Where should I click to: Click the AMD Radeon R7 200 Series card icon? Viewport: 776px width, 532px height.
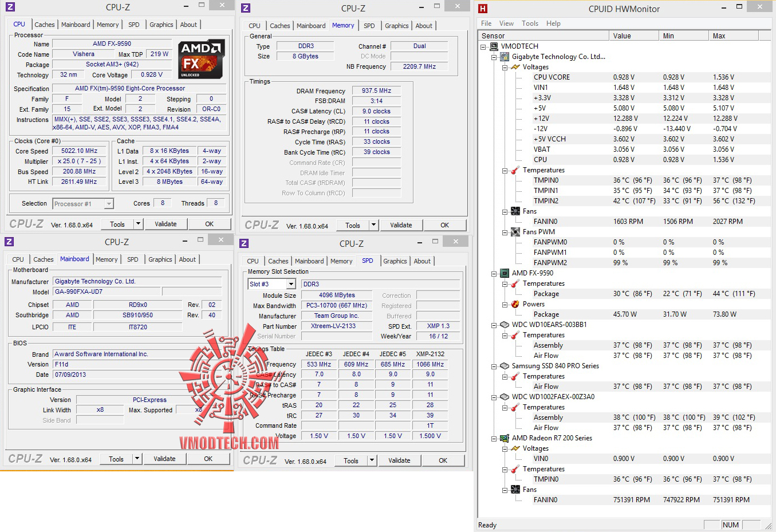coord(505,438)
